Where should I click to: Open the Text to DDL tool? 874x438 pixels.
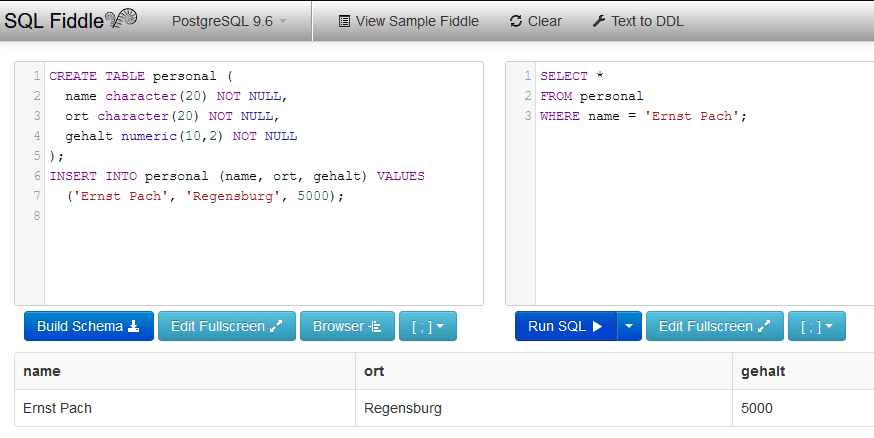(638, 21)
